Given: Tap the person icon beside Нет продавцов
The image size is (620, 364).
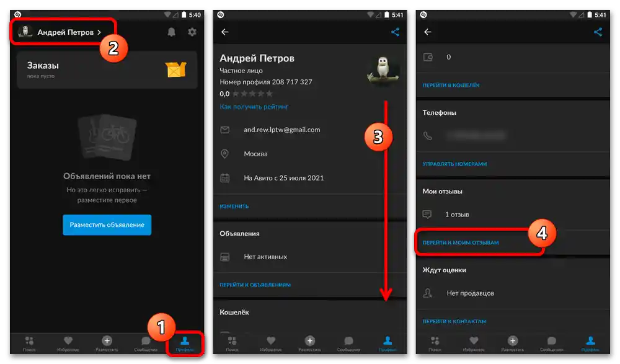Looking at the screenshot, I should coord(427,293).
